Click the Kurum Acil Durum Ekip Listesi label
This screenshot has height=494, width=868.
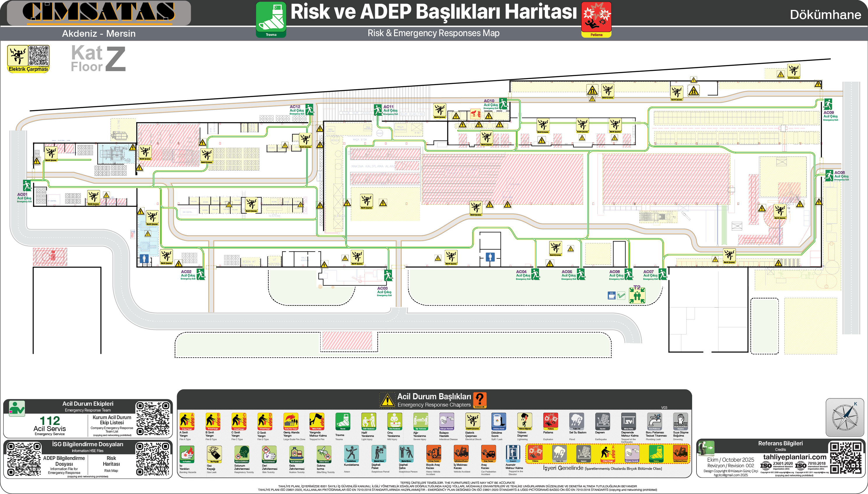point(112,420)
